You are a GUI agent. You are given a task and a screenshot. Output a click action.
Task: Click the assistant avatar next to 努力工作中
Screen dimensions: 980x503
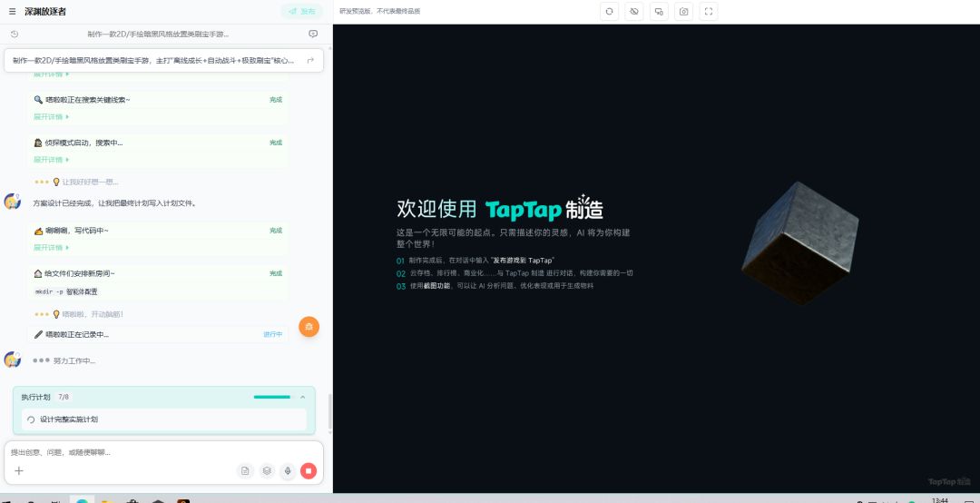pos(12,360)
